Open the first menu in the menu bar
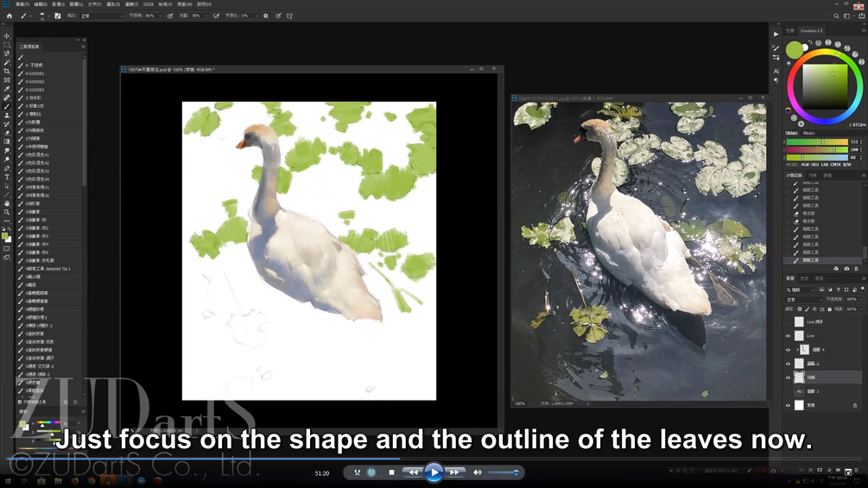 point(22,3)
